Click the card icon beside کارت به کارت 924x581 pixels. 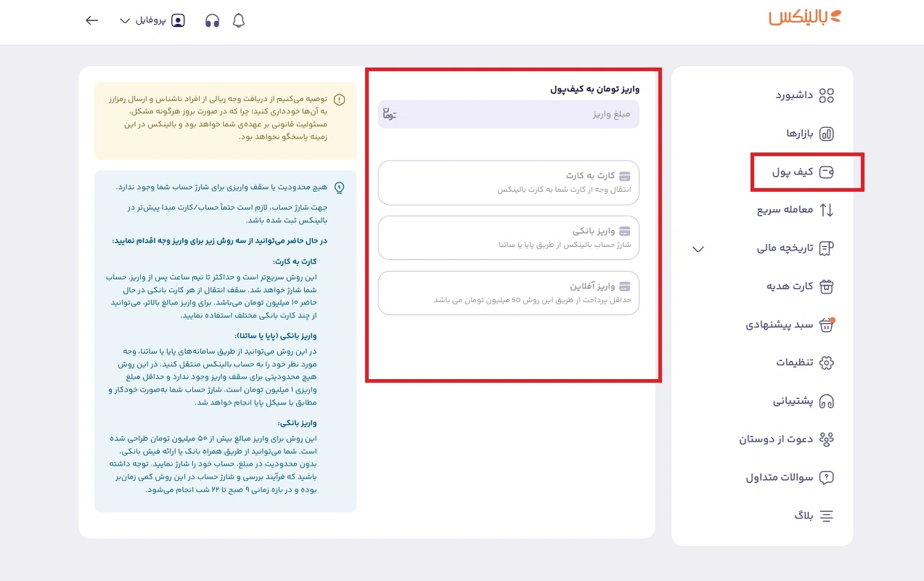click(x=624, y=176)
